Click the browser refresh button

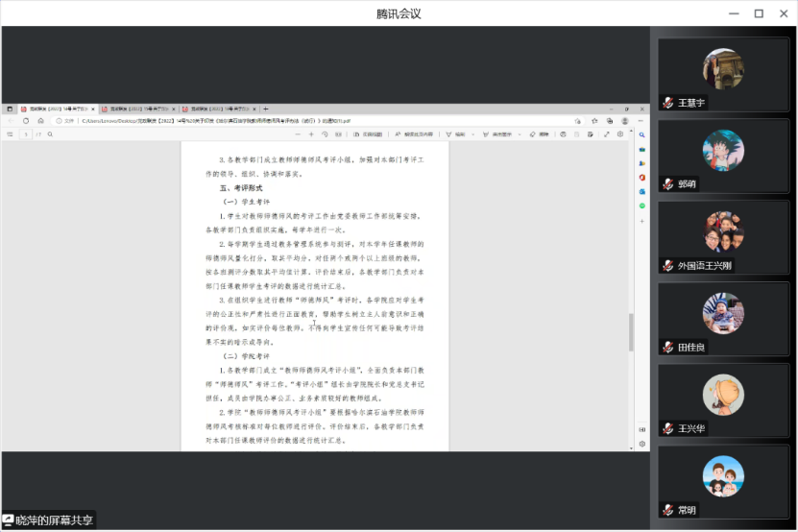(x=25, y=121)
